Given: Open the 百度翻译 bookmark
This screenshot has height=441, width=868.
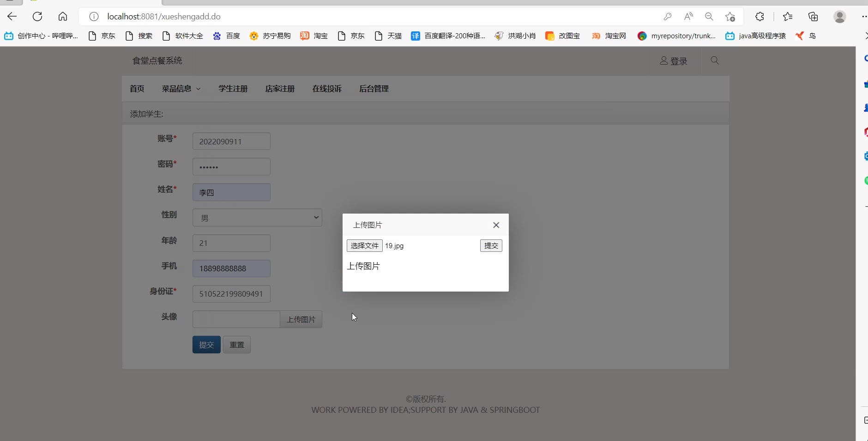Looking at the screenshot, I should tap(448, 36).
